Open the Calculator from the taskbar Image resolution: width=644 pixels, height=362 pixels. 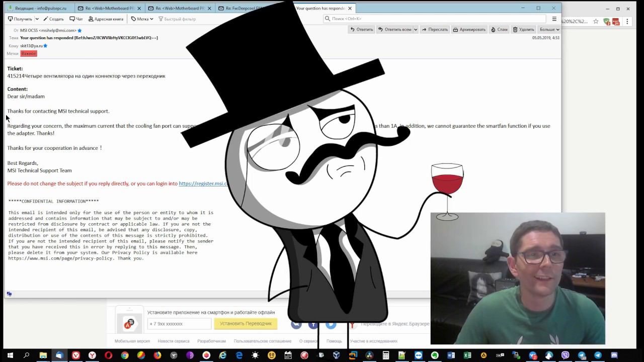[386, 355]
